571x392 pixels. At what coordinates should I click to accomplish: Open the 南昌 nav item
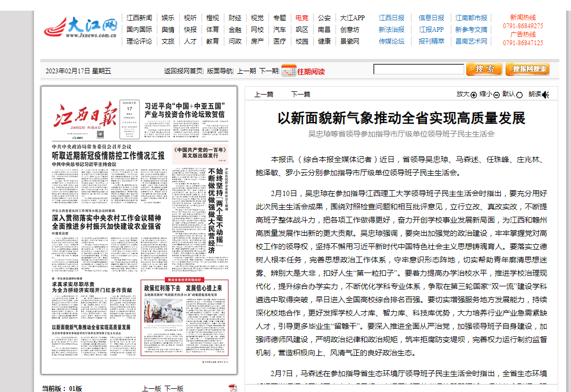click(324, 30)
